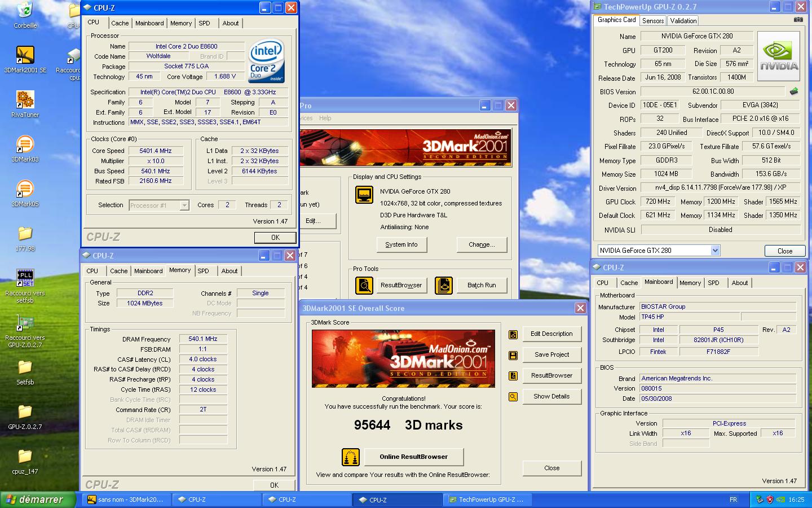This screenshot has height=508, width=812.
Task: Click the 16:25 system tray clock
Action: [796, 500]
